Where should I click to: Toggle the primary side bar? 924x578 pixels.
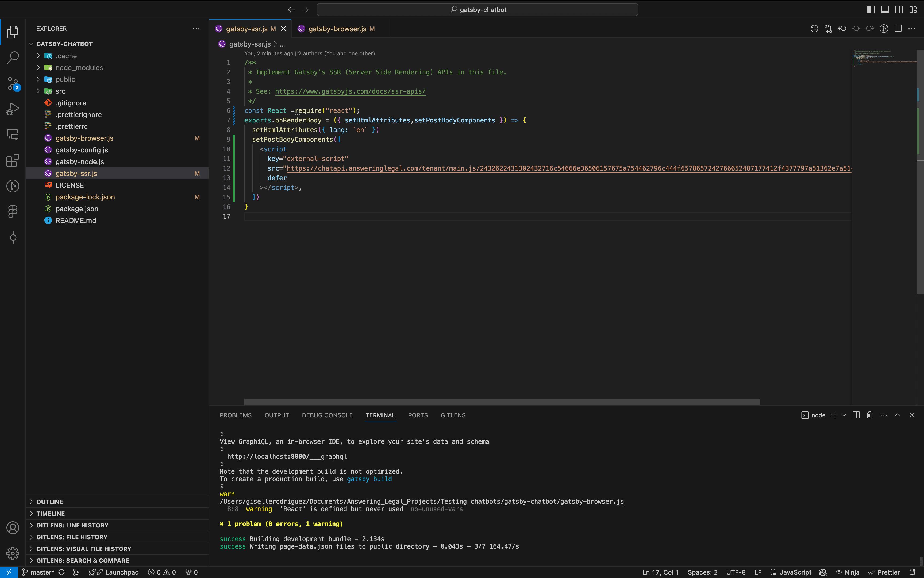click(x=871, y=10)
